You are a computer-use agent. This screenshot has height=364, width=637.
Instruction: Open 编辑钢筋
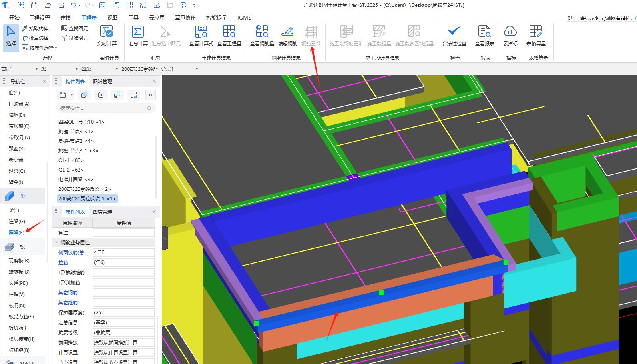click(287, 36)
